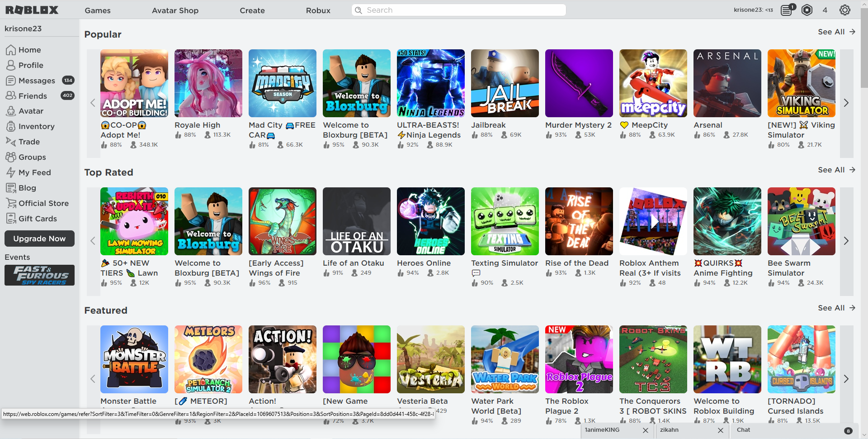Open the MeepCity game thumbnail
Screen dimensions: 868x439
click(x=653, y=83)
